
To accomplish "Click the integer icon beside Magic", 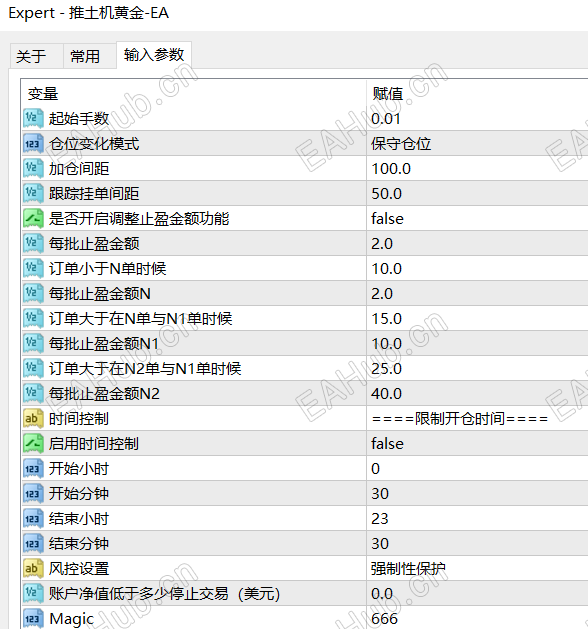I will coord(33,618).
